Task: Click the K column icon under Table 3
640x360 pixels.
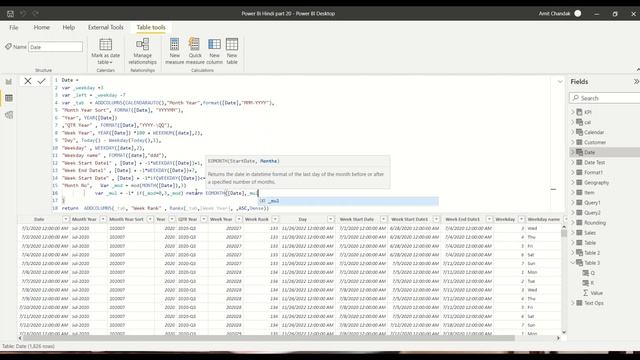Action: pos(586,282)
